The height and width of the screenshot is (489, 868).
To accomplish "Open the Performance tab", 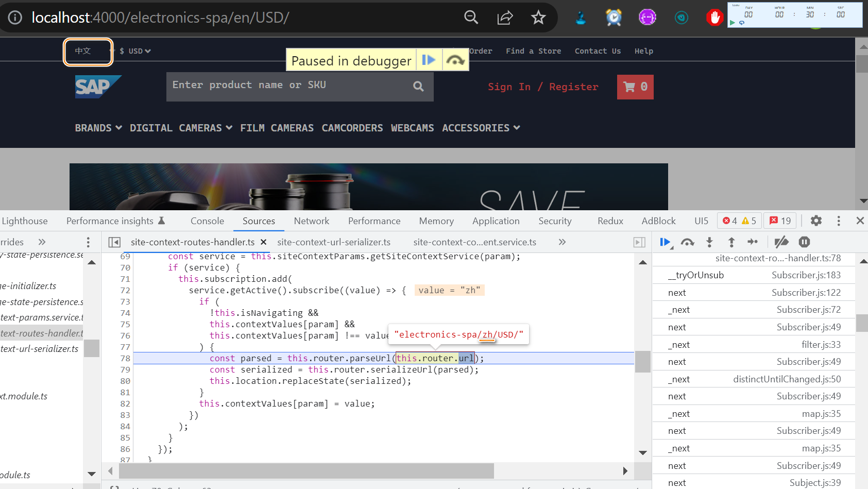I will point(374,221).
